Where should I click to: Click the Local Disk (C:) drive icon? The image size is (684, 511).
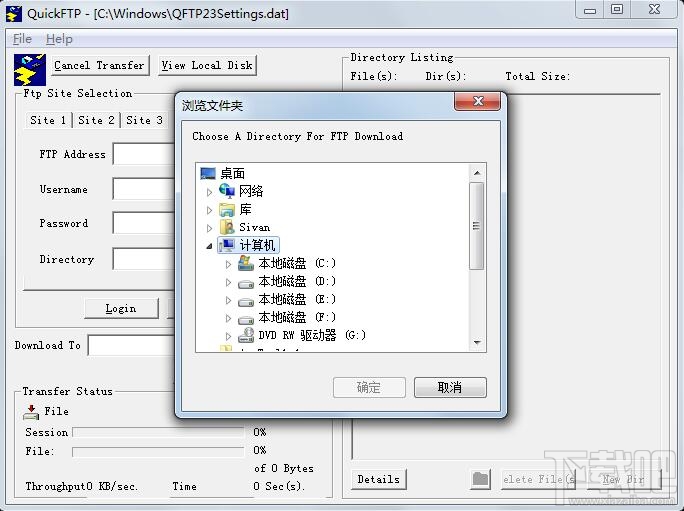tap(246, 263)
